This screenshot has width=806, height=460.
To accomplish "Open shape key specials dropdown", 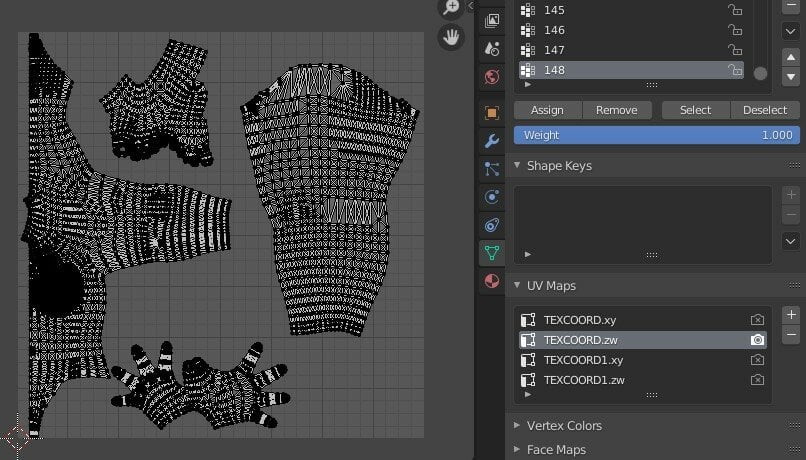I will (x=791, y=241).
